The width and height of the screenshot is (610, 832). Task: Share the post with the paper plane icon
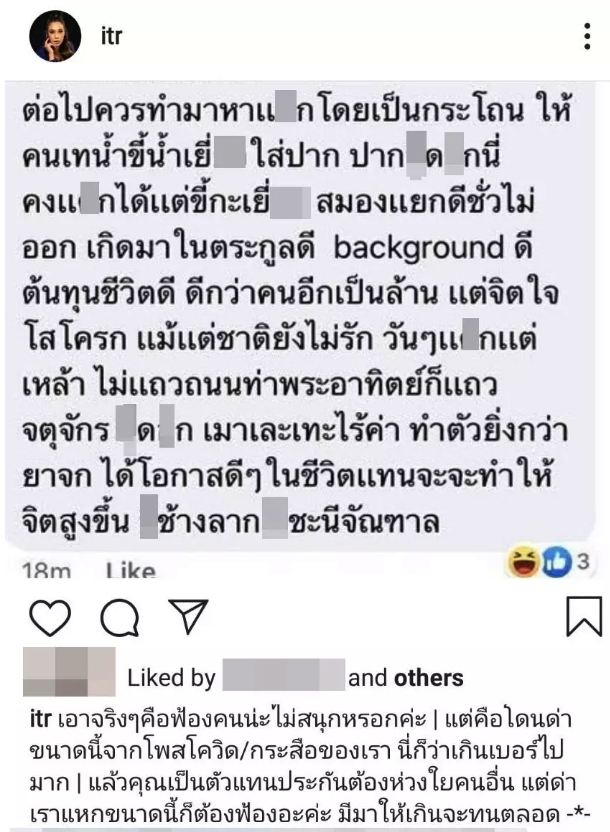[188, 616]
